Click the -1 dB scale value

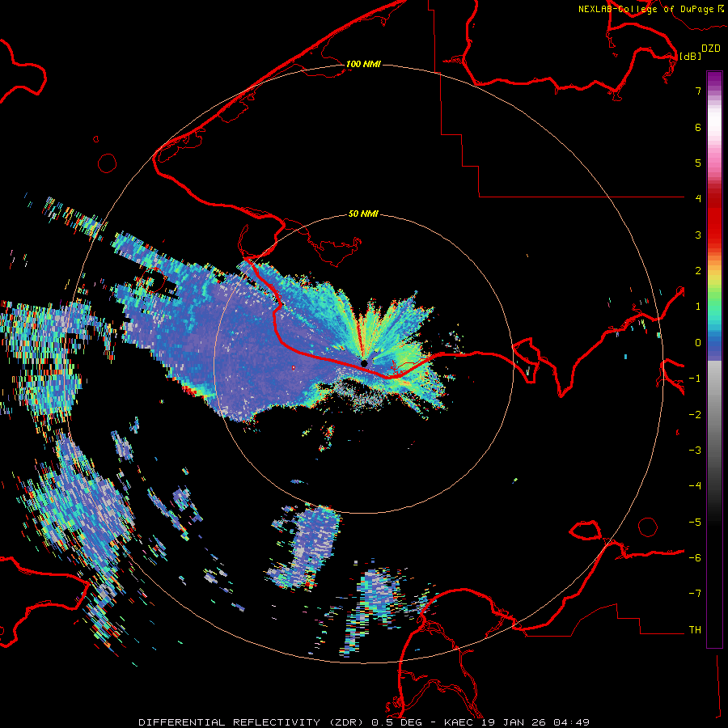pos(695,379)
